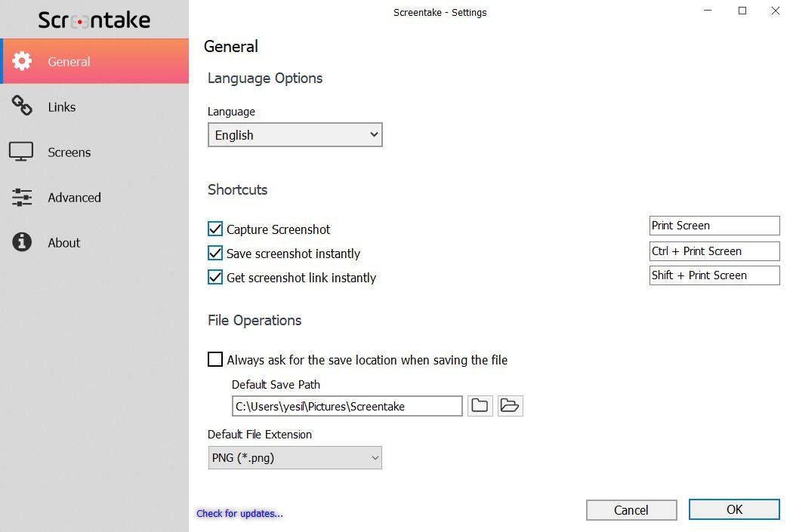Switch to the Advanced settings tab
The height and width of the screenshot is (532, 793).
[74, 198]
